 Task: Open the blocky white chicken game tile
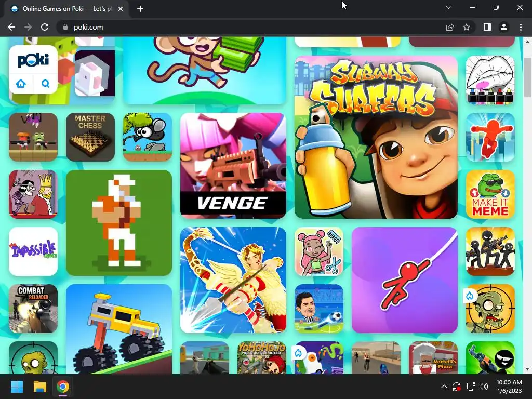coord(95,73)
